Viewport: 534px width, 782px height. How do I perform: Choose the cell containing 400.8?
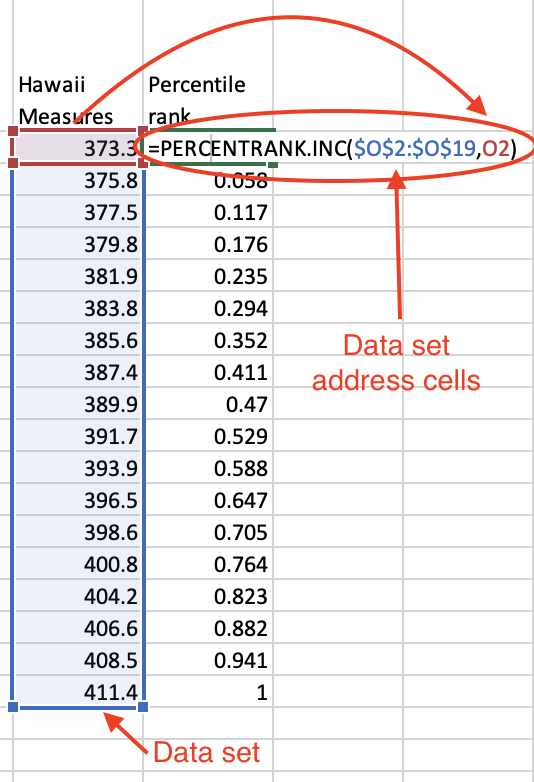click(78, 564)
